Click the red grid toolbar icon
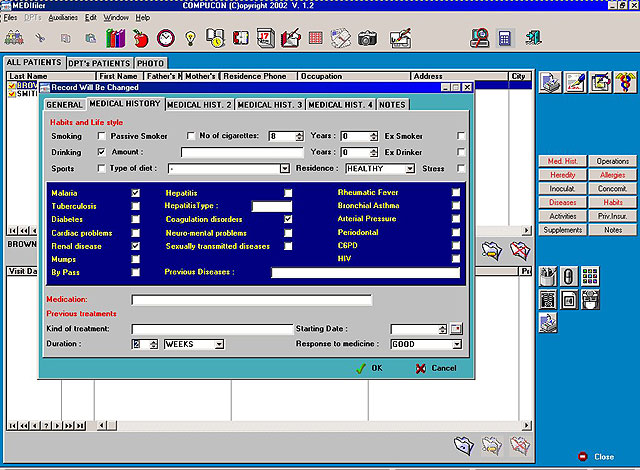This screenshot has width=640, height=470. pos(316,39)
